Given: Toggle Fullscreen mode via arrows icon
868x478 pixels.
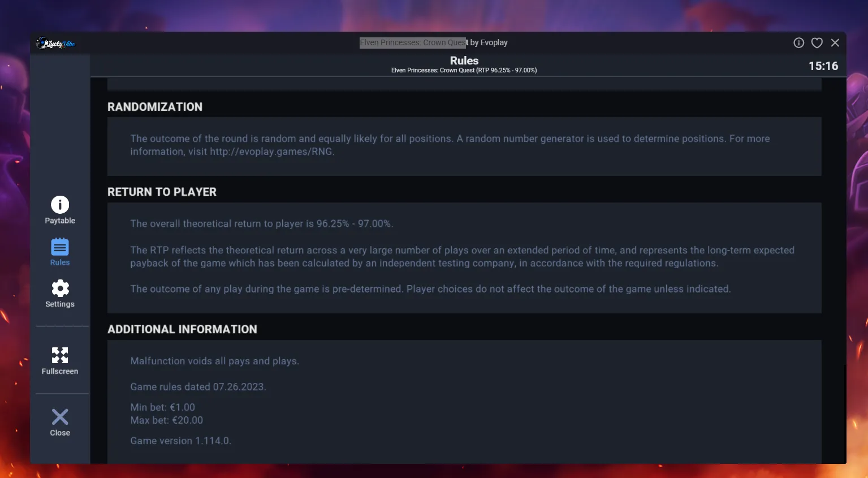Looking at the screenshot, I should pos(60,355).
